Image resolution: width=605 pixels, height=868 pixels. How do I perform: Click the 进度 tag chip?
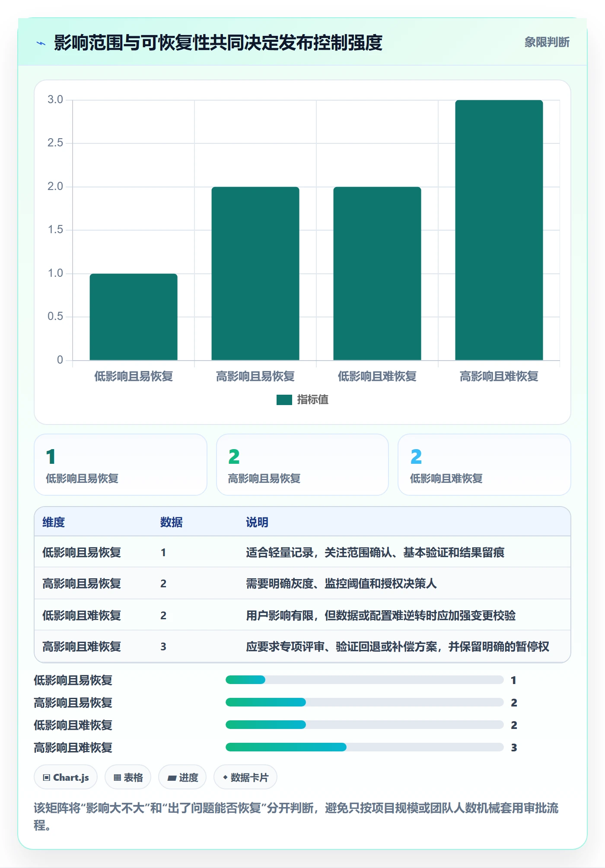[x=182, y=777]
